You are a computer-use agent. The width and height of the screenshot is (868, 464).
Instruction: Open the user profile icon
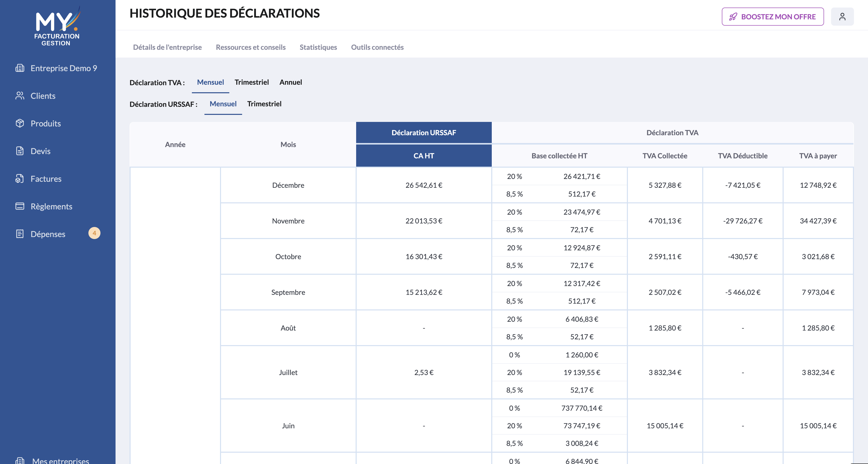(x=842, y=17)
